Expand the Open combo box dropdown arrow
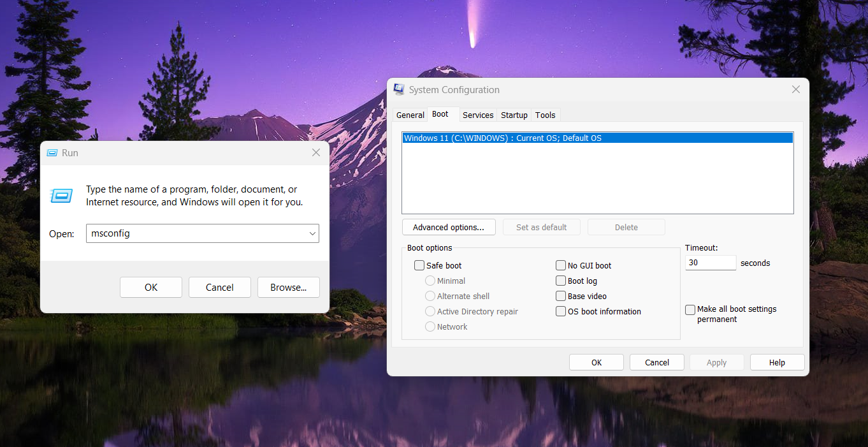Viewport: 868px width, 447px height. click(x=312, y=233)
